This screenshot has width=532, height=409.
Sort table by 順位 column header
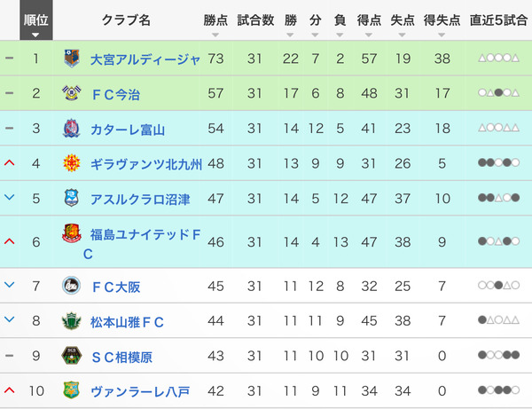tap(36, 20)
